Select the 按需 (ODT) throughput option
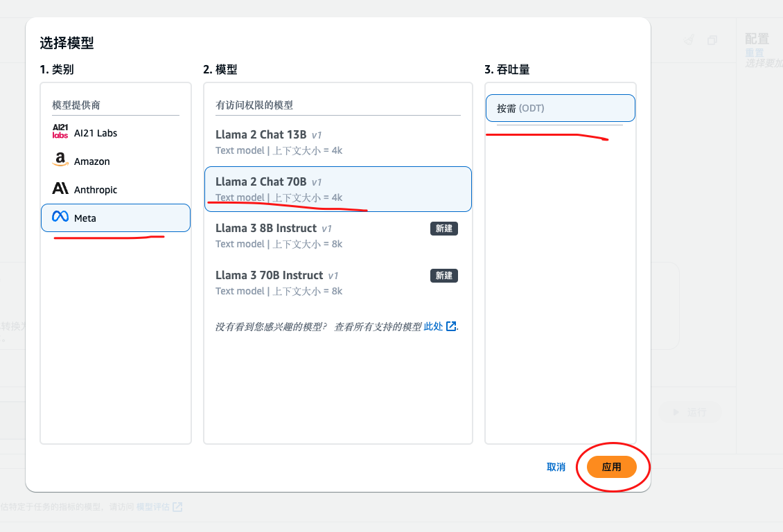 pyautogui.click(x=561, y=108)
